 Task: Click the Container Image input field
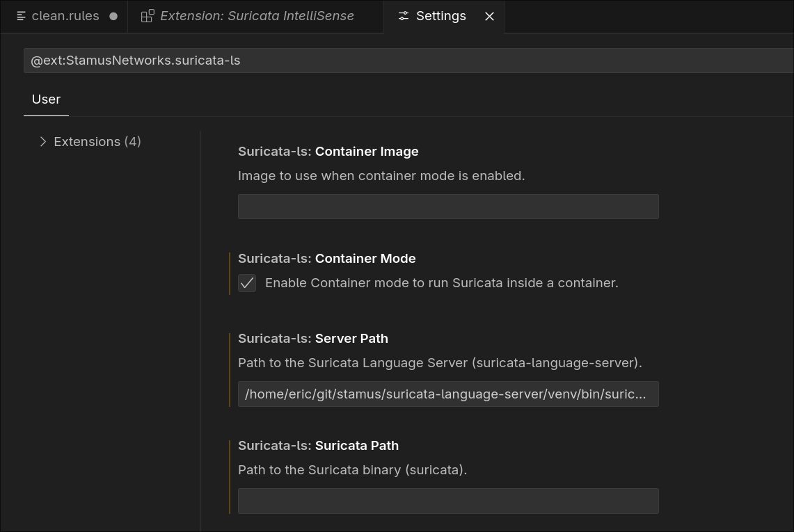click(448, 206)
